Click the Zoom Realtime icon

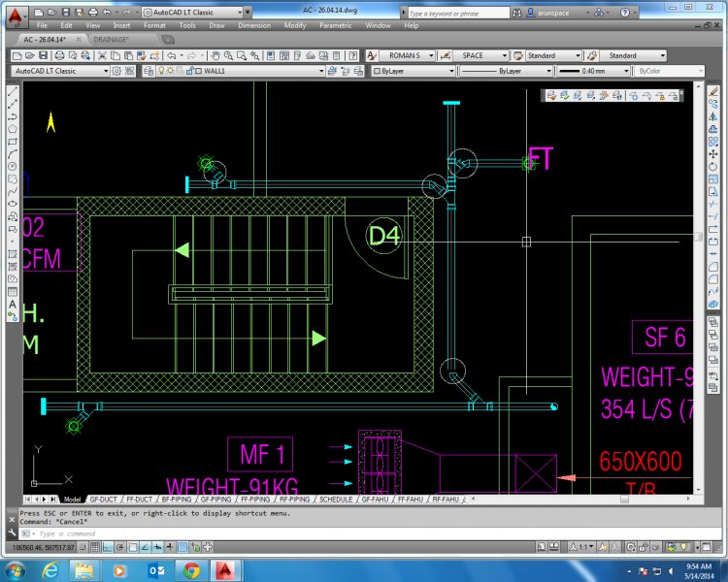(228, 55)
